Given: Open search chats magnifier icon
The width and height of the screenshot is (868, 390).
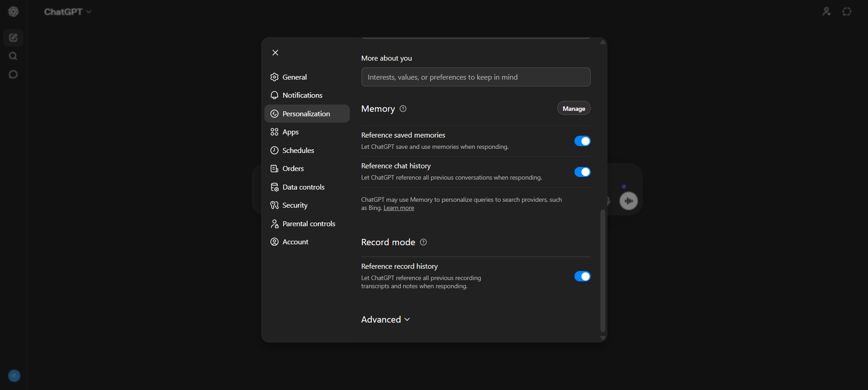Looking at the screenshot, I should [13, 56].
